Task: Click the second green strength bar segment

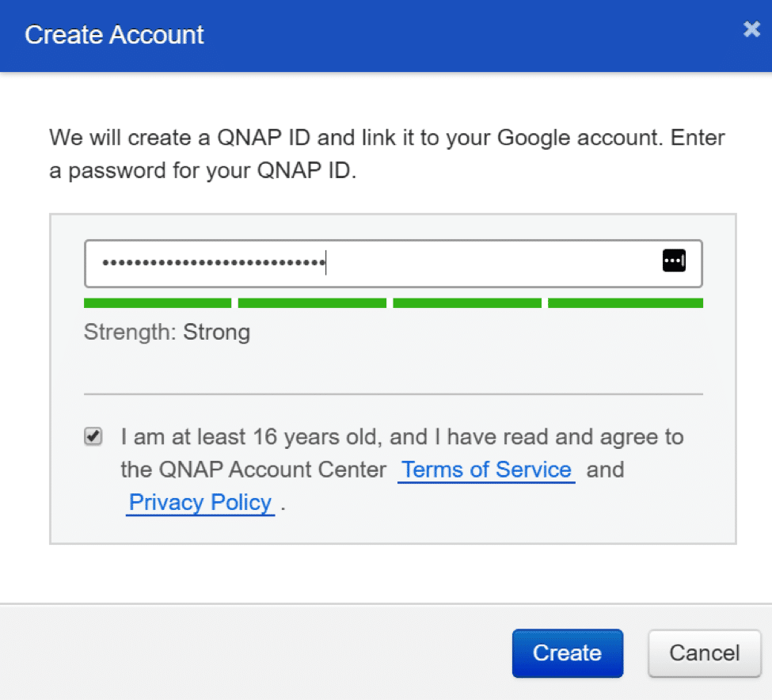Action: [x=312, y=302]
